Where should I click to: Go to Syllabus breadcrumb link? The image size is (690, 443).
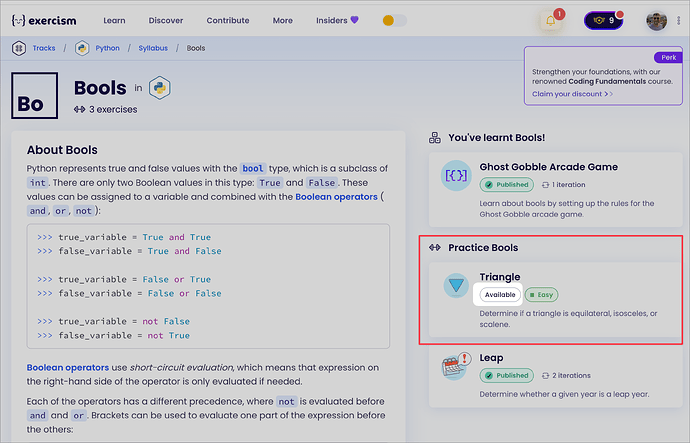click(153, 48)
